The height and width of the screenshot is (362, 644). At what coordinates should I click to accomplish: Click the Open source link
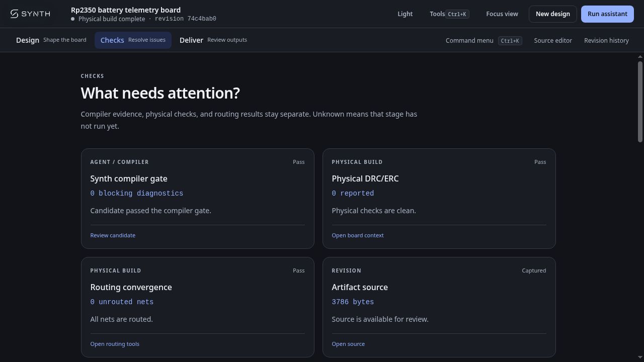point(348,344)
